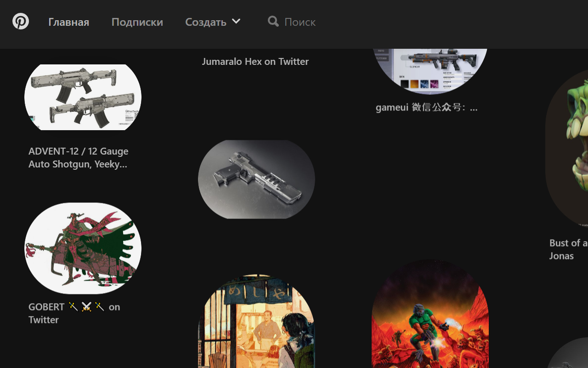Open Jumaralo Hex on Twitter link
The height and width of the screenshot is (368, 588).
(255, 62)
